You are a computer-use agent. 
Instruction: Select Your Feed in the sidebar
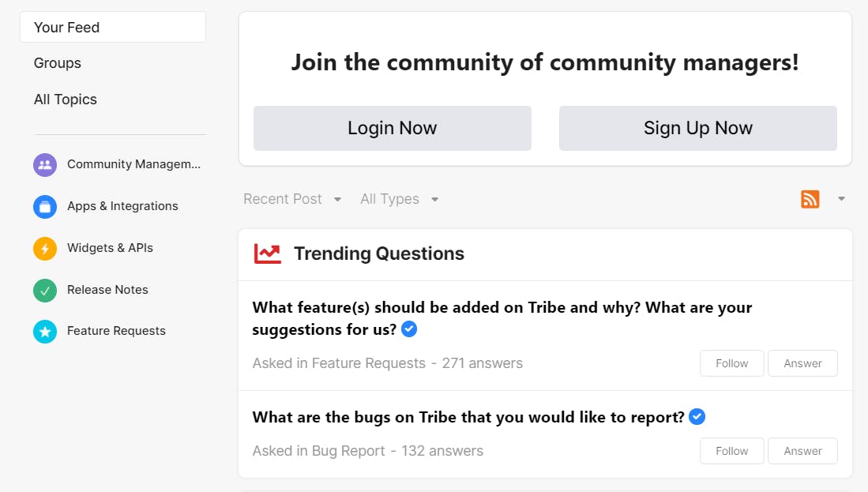[113, 28]
